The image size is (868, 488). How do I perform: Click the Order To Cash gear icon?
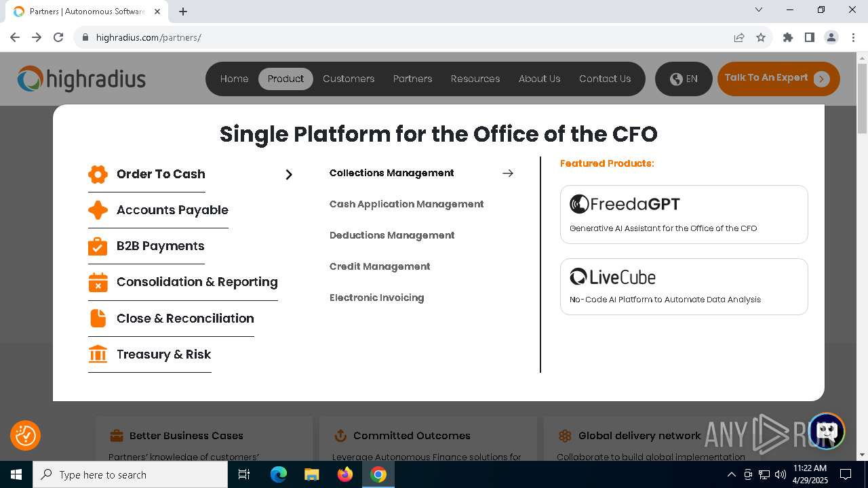pos(98,174)
